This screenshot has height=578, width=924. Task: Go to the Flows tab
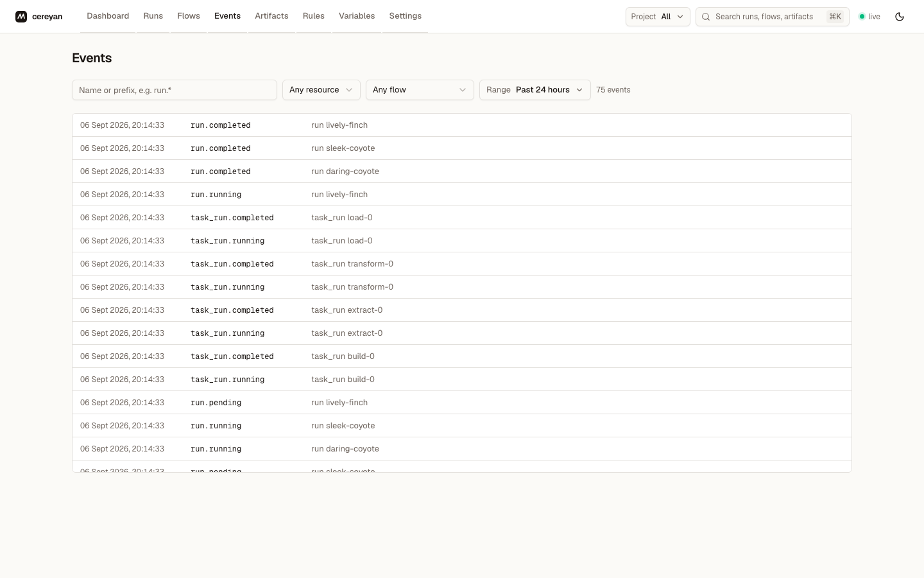[189, 16]
